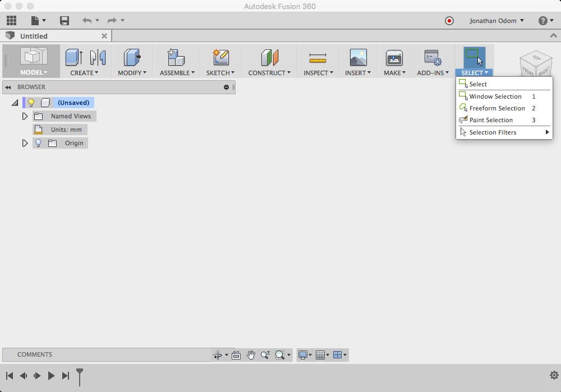This screenshot has width=561, height=392.
Task: Click the Add-Ins scripts icon
Action: click(433, 57)
